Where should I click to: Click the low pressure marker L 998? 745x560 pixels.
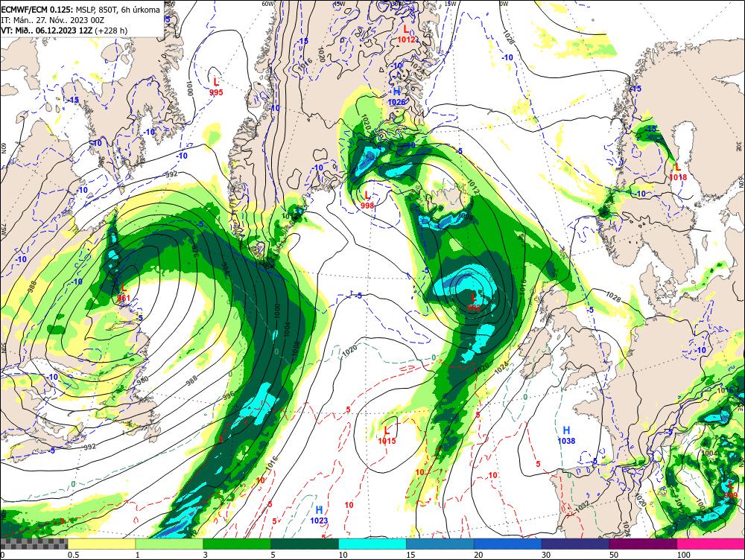pos(367,200)
